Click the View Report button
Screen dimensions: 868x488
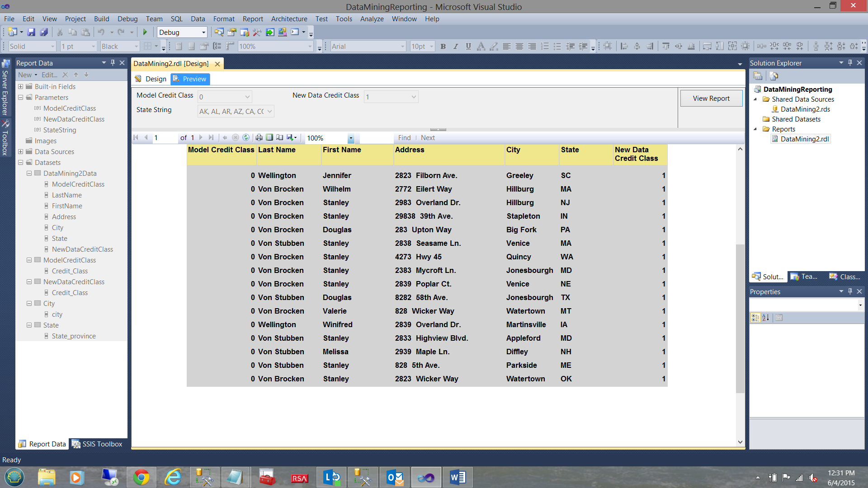(711, 99)
